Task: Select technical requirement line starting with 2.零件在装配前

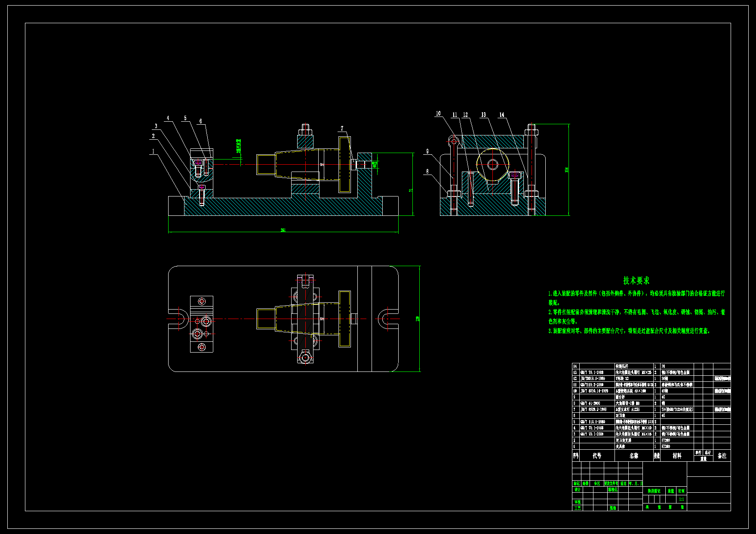Action: (x=636, y=316)
